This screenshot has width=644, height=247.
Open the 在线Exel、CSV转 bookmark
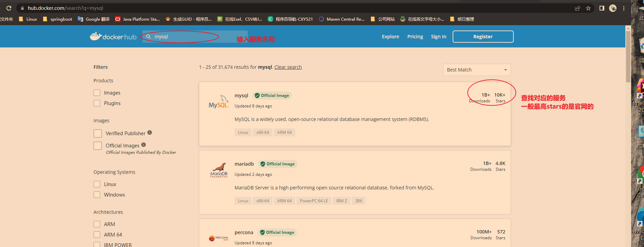[x=240, y=19]
